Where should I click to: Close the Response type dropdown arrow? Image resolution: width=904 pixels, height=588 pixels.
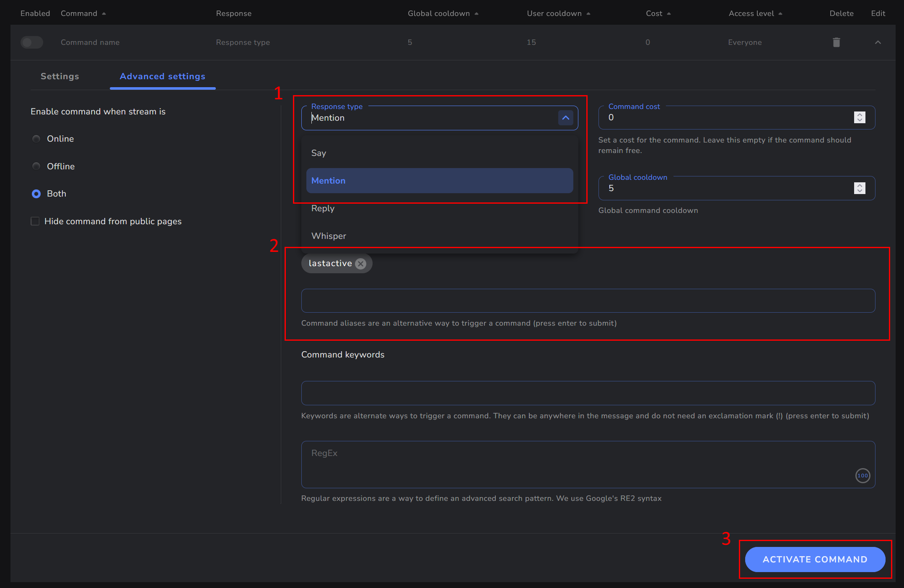tap(565, 118)
